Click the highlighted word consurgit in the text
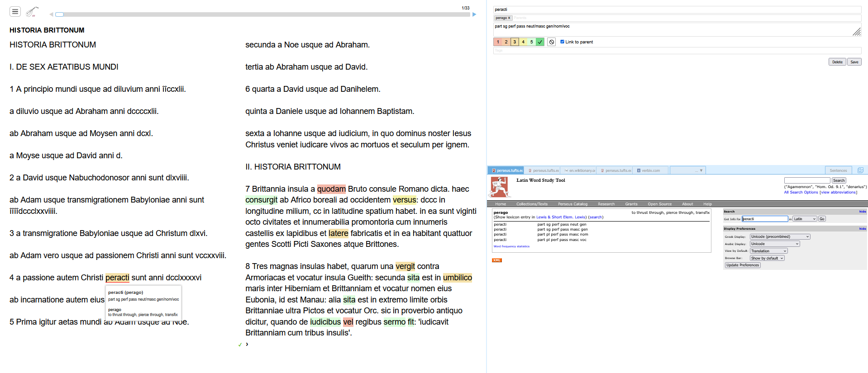The image size is (868, 373). tap(262, 200)
